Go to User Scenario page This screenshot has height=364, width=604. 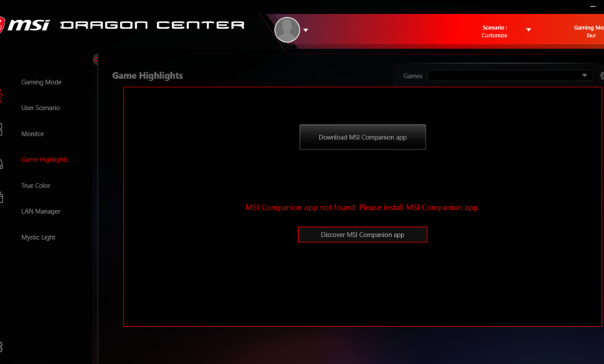tap(40, 108)
